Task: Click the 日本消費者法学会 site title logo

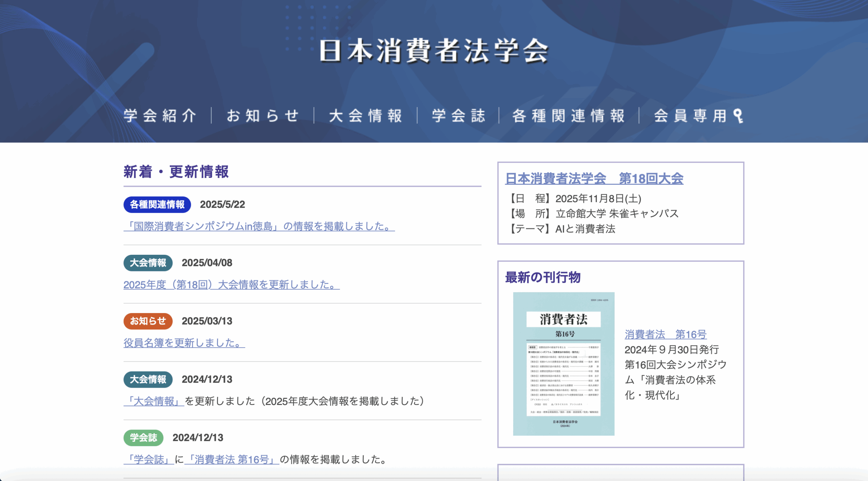Action: pyautogui.click(x=434, y=52)
